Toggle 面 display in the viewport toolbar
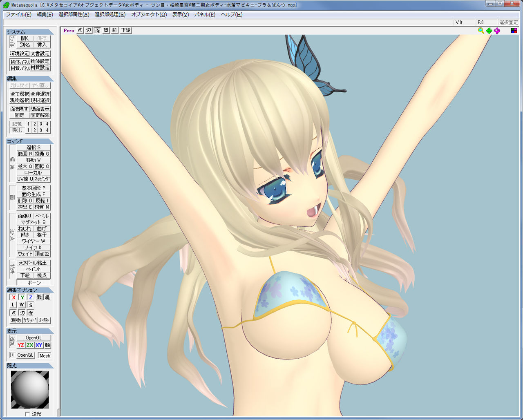Viewport: 523px width, 420px height. click(98, 31)
